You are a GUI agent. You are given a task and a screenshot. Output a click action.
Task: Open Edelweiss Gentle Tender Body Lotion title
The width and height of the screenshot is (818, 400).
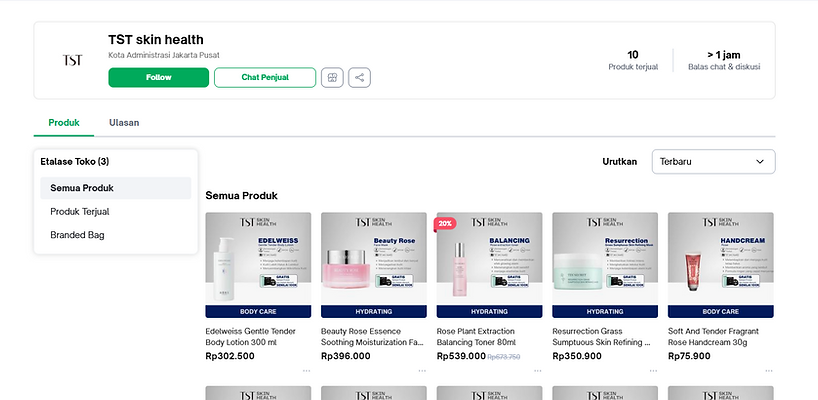click(x=251, y=337)
